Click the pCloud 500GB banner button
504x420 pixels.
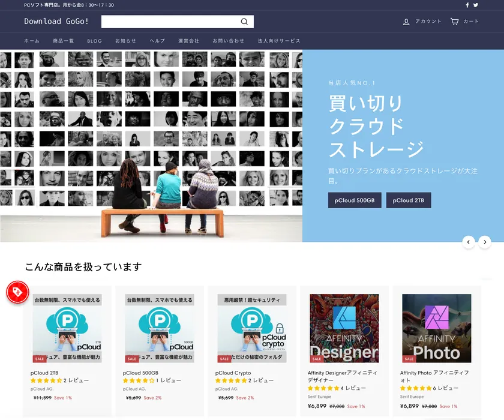click(355, 200)
